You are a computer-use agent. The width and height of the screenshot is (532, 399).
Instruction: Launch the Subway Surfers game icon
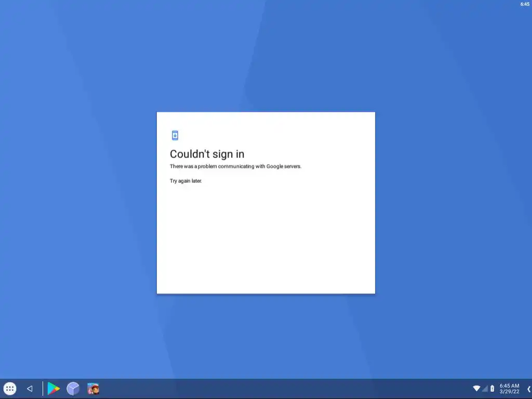pos(93,389)
